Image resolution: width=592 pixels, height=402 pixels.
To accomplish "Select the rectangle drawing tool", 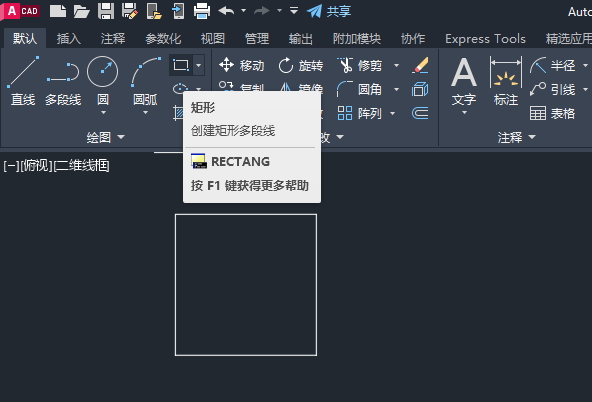I will (181, 65).
